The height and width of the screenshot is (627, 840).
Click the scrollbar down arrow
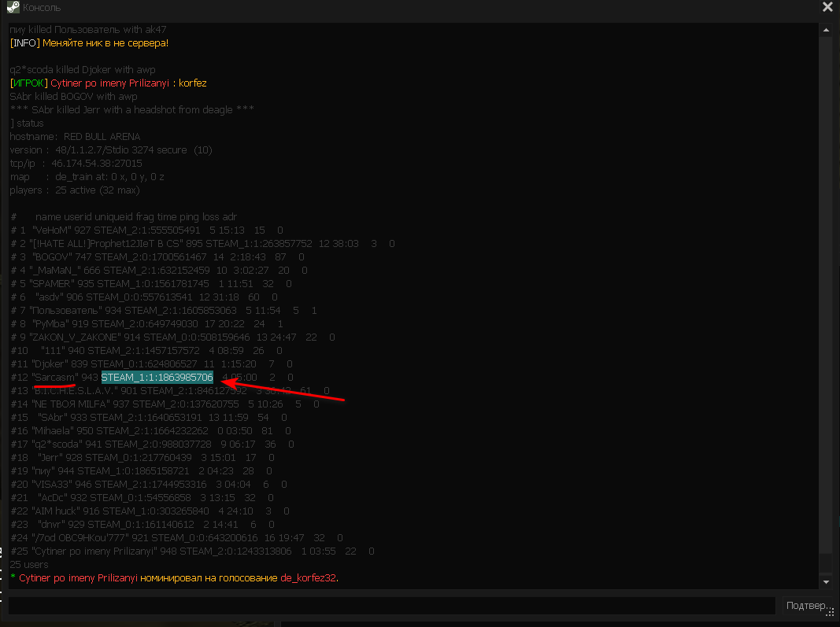[x=825, y=582]
